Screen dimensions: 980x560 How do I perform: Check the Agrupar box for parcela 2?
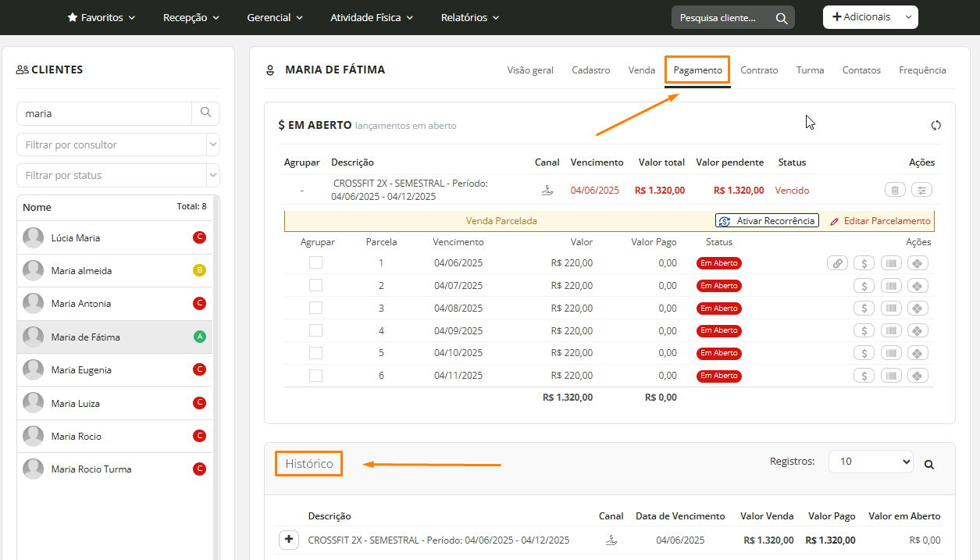(315, 285)
